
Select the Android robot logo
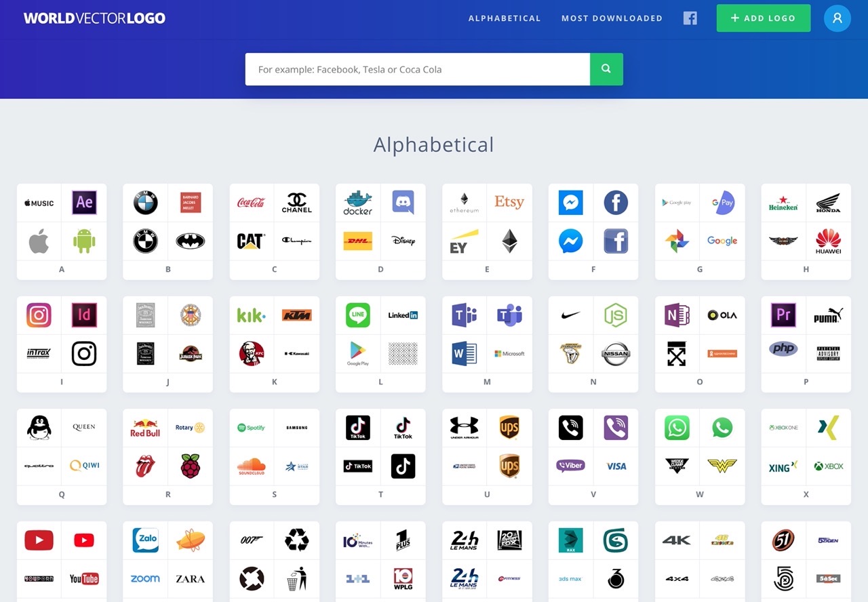point(84,241)
